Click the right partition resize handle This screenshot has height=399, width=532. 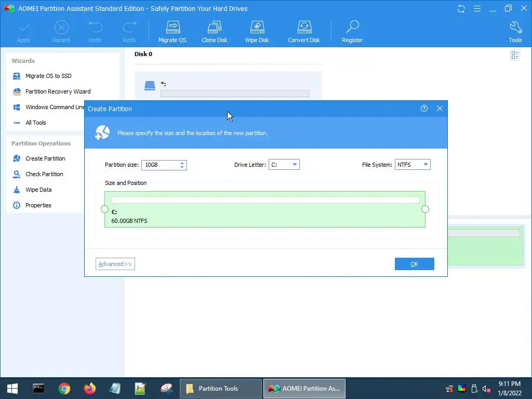(425, 209)
